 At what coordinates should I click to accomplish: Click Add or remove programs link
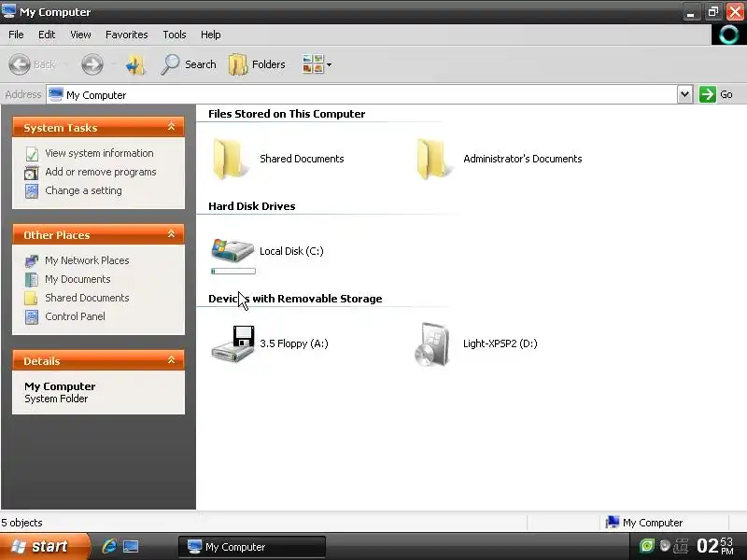[x=101, y=172]
